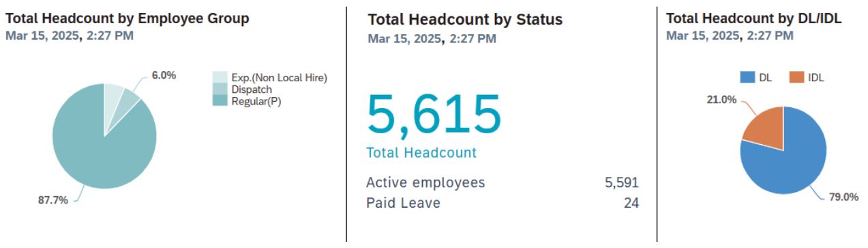
Task: Open Total Headcount by Status title
Action: tap(465, 19)
